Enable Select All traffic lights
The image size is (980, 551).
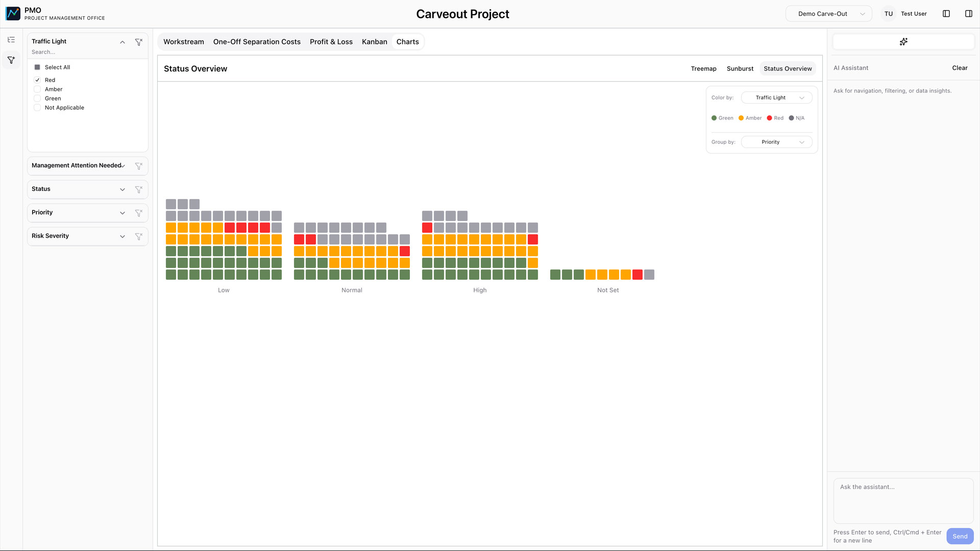[37, 67]
